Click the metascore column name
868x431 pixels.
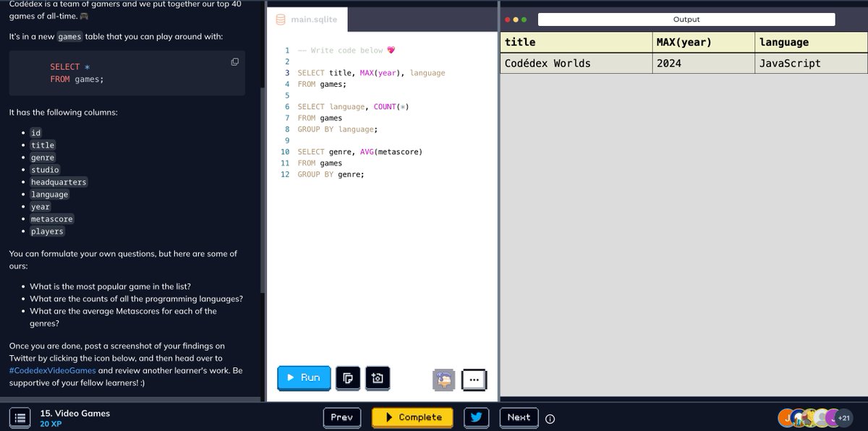[52, 219]
